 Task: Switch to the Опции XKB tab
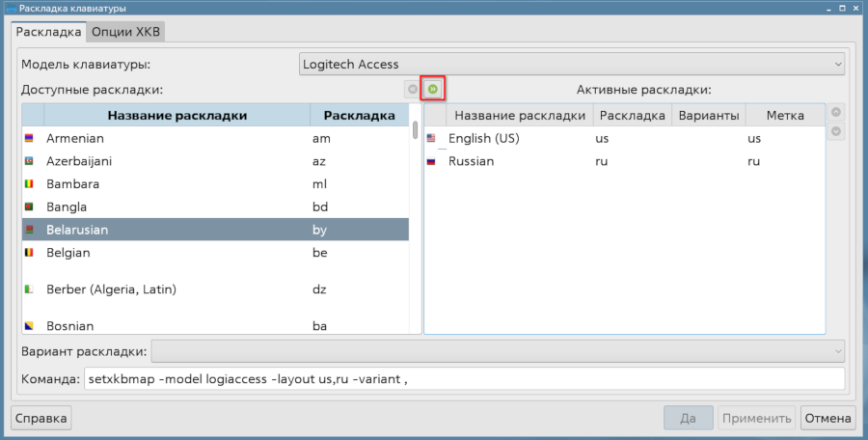(126, 32)
